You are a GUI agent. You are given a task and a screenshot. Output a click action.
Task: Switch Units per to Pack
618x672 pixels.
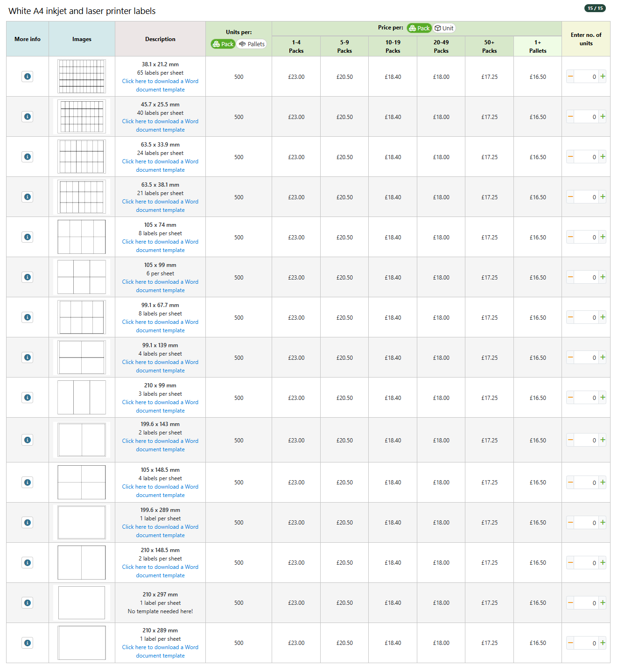click(x=223, y=44)
